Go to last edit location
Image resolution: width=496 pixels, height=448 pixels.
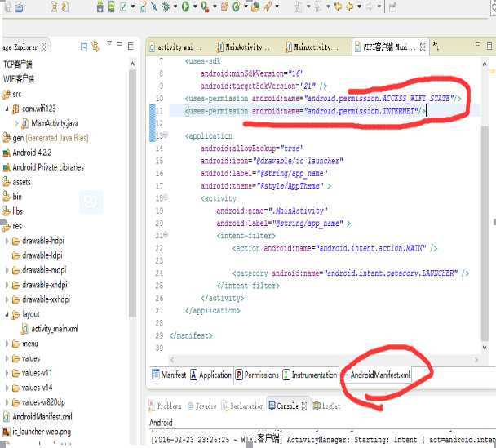[x=338, y=7]
